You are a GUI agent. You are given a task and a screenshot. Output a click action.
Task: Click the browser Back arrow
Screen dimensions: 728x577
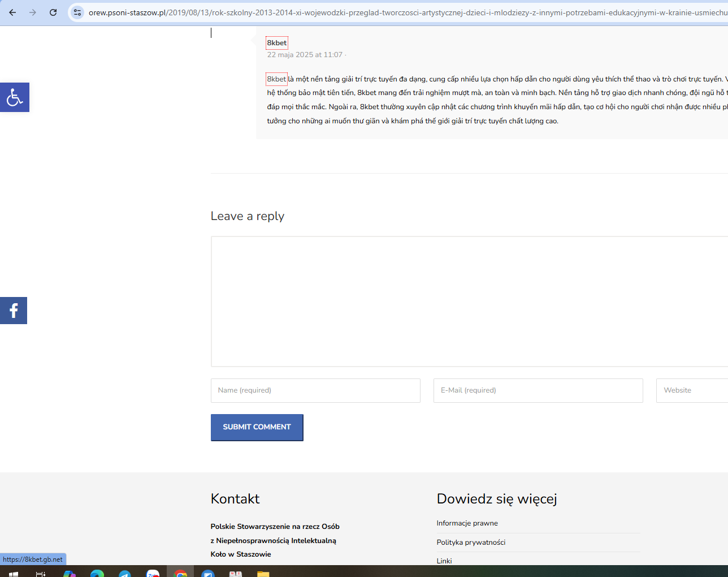pos(12,12)
